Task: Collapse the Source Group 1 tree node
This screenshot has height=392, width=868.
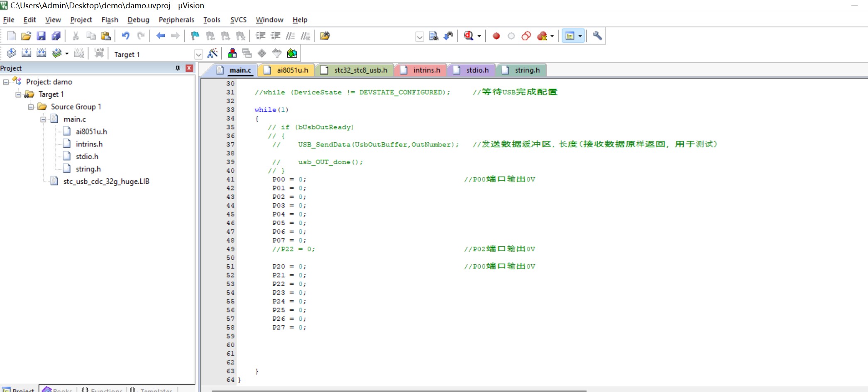Action: [x=31, y=107]
